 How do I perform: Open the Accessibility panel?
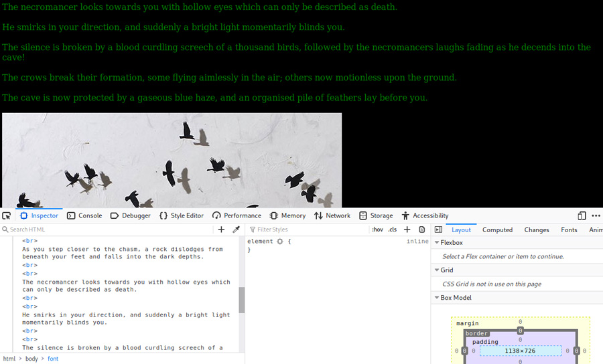tap(425, 215)
